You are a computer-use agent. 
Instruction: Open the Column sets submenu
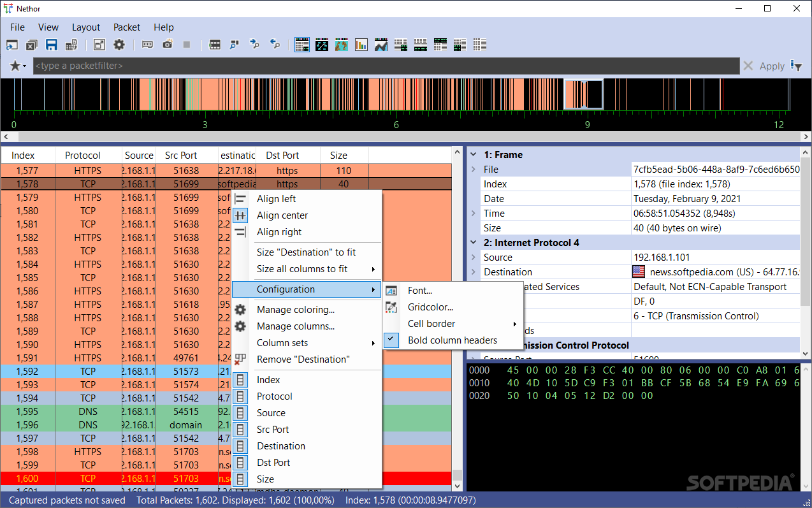(x=307, y=343)
